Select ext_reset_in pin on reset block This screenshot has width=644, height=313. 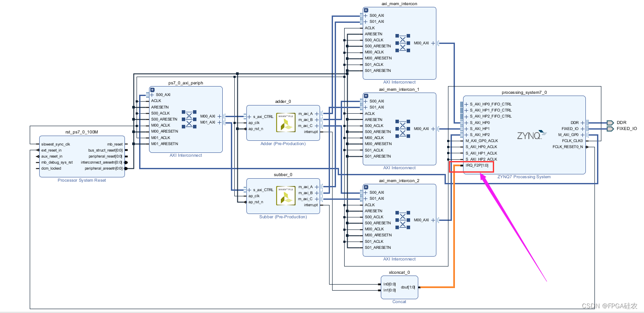52,150
